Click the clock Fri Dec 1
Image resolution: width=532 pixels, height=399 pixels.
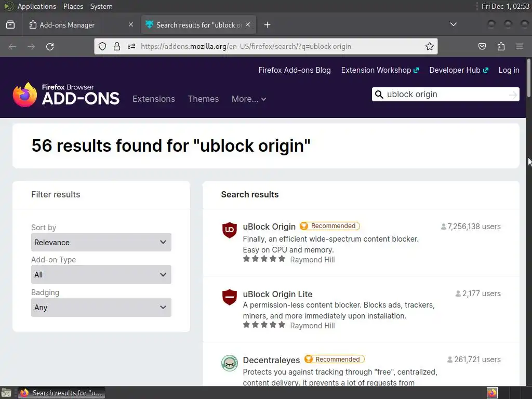pos(505,6)
